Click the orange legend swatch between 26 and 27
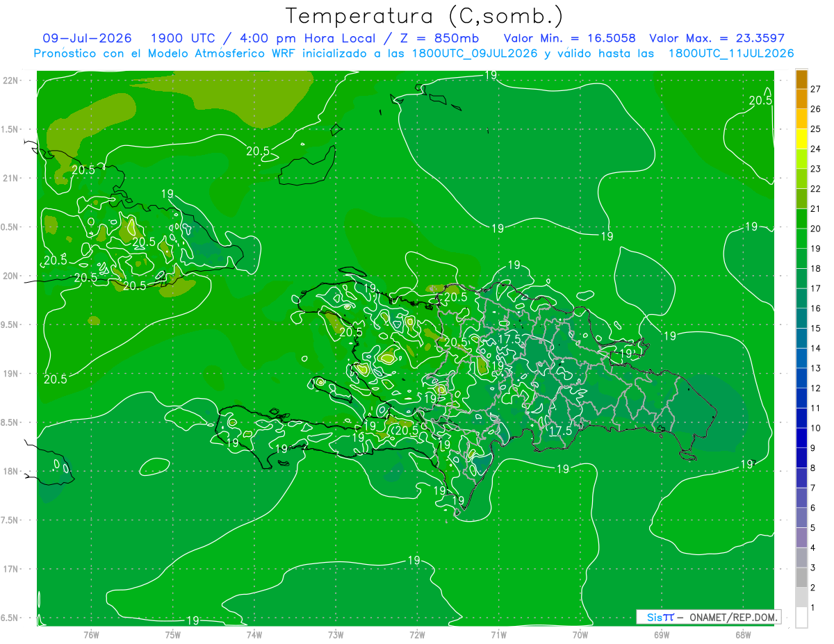Image resolution: width=834 pixels, height=644 pixels. (801, 99)
